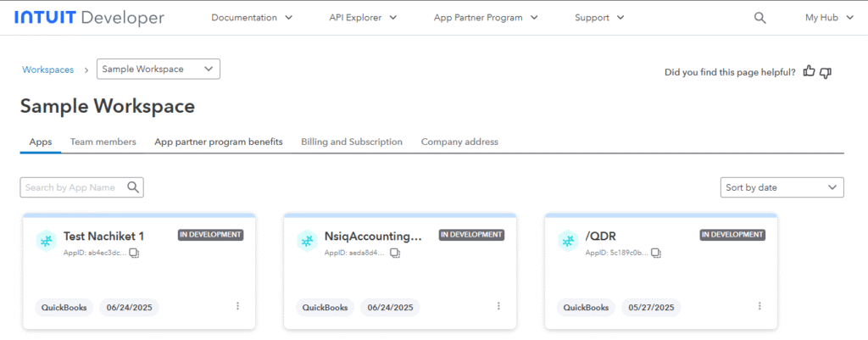This screenshot has width=868, height=340.
Task: Click magnifier icon in Search by App Name
Action: point(133,187)
